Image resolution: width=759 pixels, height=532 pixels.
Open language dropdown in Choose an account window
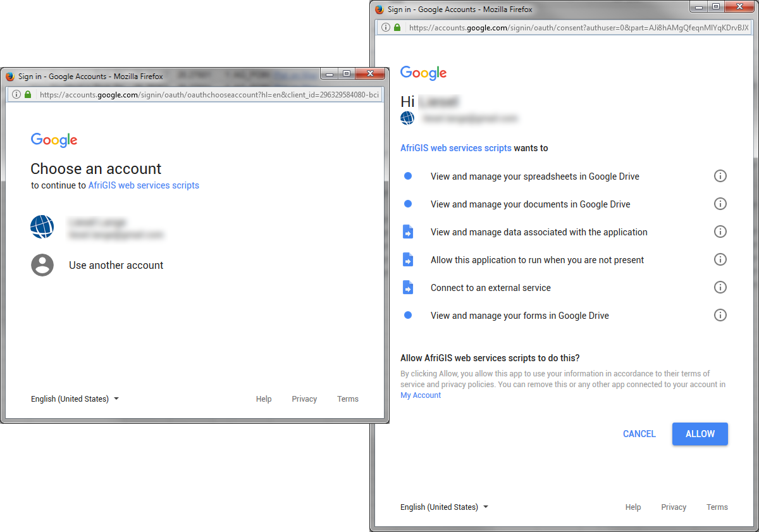[x=75, y=399]
